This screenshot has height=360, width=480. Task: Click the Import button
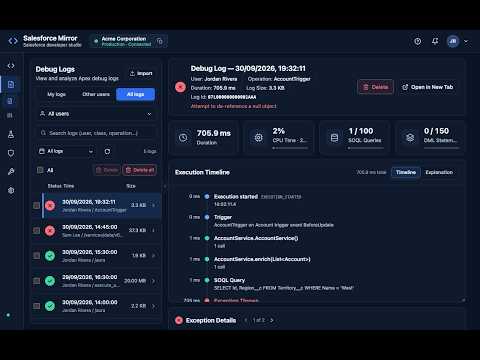click(141, 73)
